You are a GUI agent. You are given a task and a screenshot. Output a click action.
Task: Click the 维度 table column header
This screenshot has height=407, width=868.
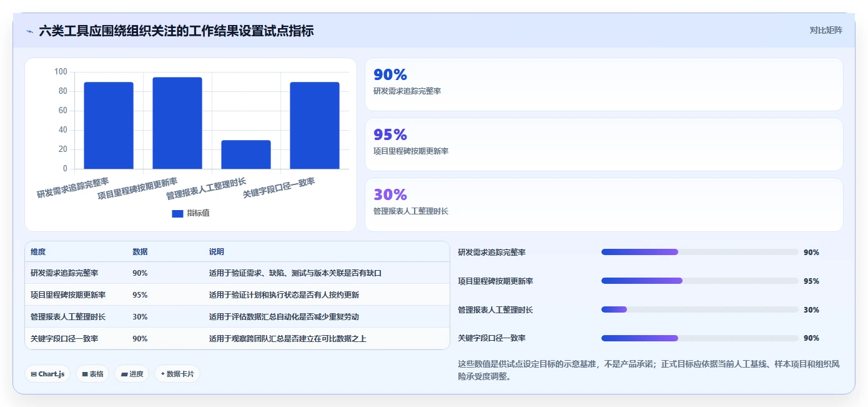pos(38,252)
